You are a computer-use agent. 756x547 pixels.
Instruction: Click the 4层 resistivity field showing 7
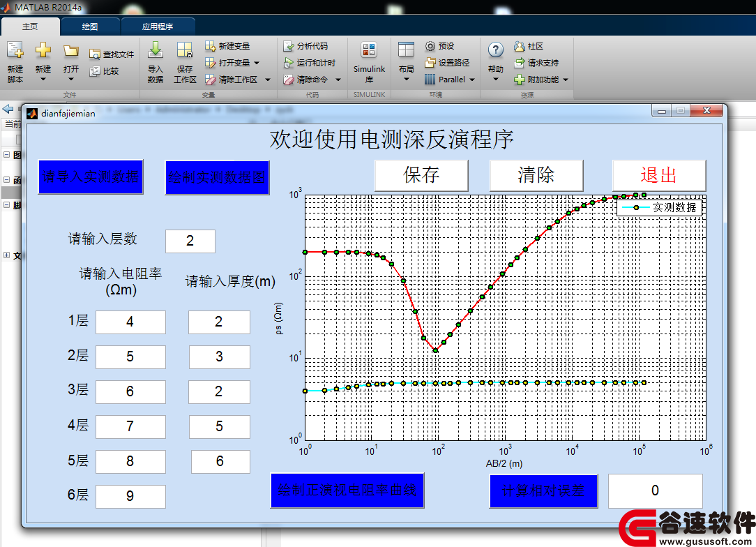point(130,427)
